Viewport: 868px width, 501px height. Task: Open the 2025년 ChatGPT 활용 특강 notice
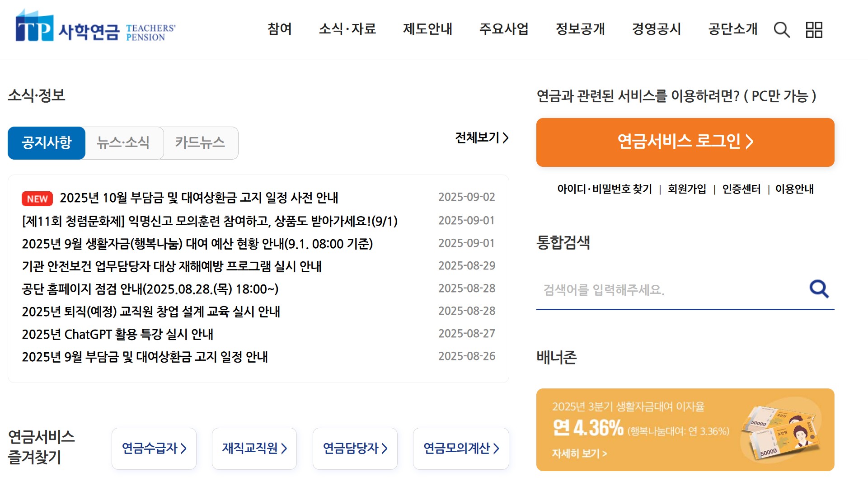tap(117, 334)
